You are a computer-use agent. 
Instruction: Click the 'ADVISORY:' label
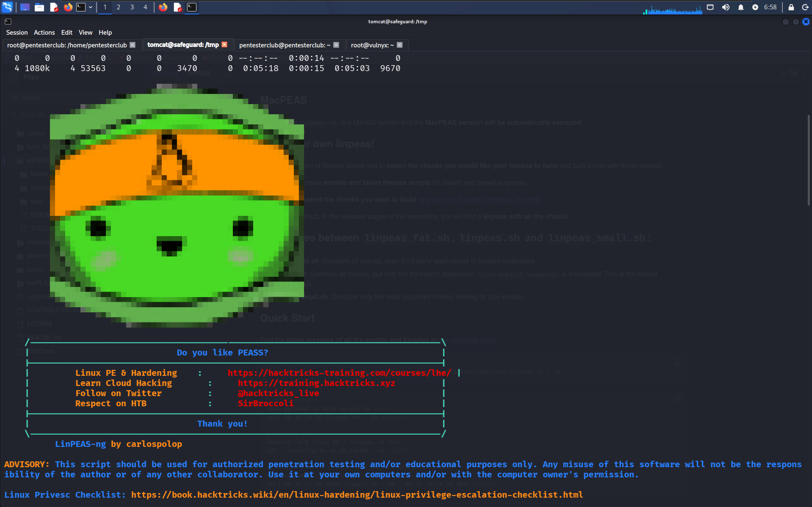27,464
